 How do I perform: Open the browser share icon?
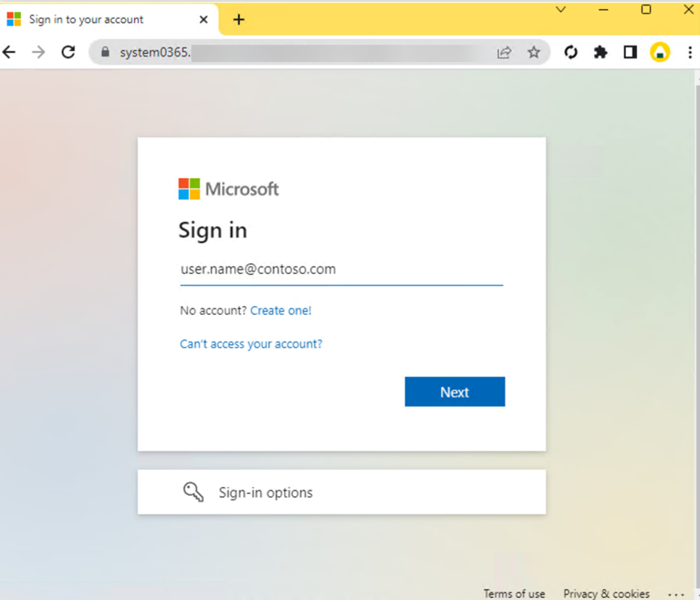[x=504, y=52]
